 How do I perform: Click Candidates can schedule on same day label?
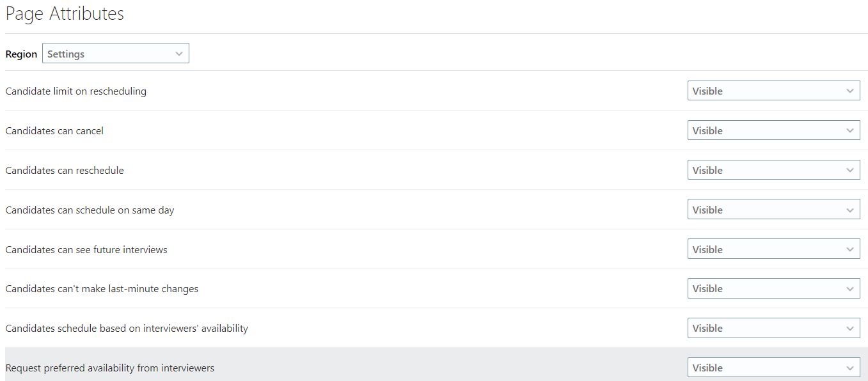[90, 210]
